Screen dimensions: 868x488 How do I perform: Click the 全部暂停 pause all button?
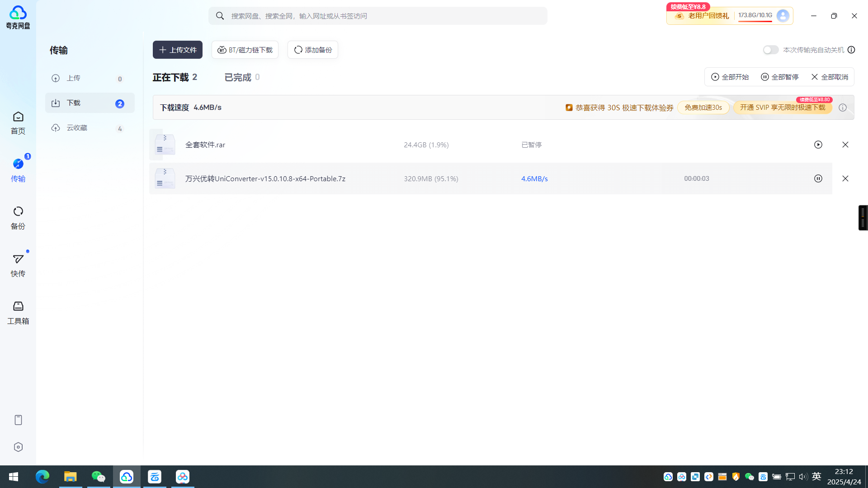pos(780,77)
